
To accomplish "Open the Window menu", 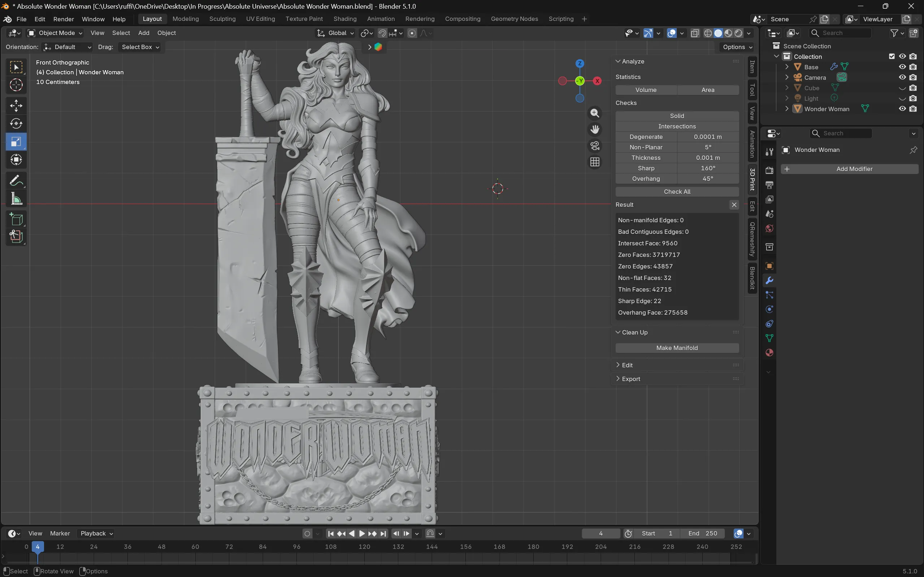I will click(93, 19).
